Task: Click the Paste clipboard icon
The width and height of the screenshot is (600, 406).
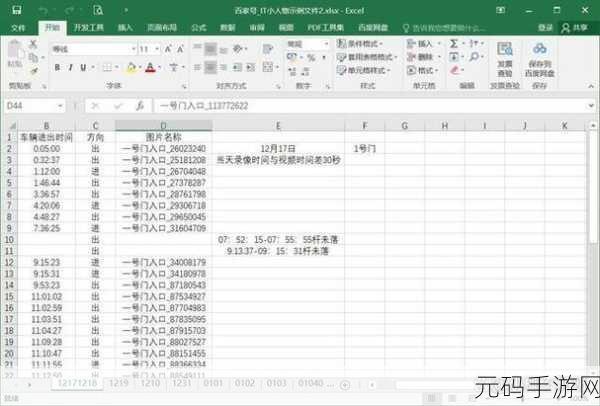Action: 15,51
